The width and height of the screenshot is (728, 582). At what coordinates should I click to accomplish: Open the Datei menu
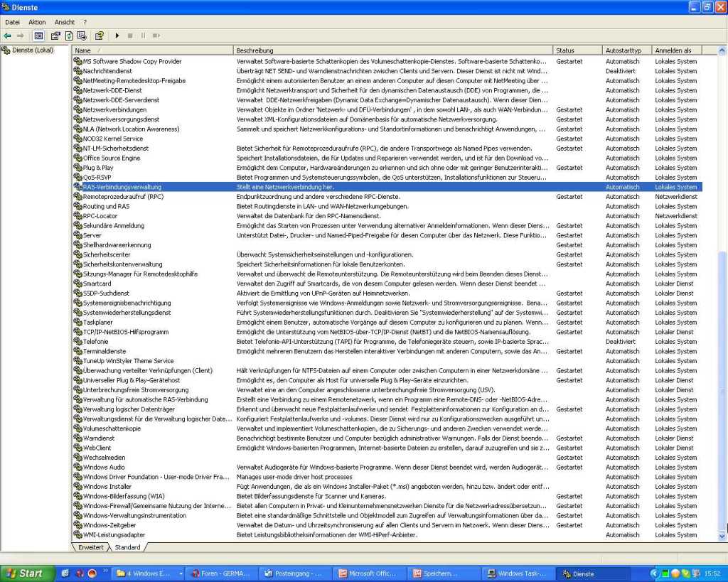click(13, 22)
